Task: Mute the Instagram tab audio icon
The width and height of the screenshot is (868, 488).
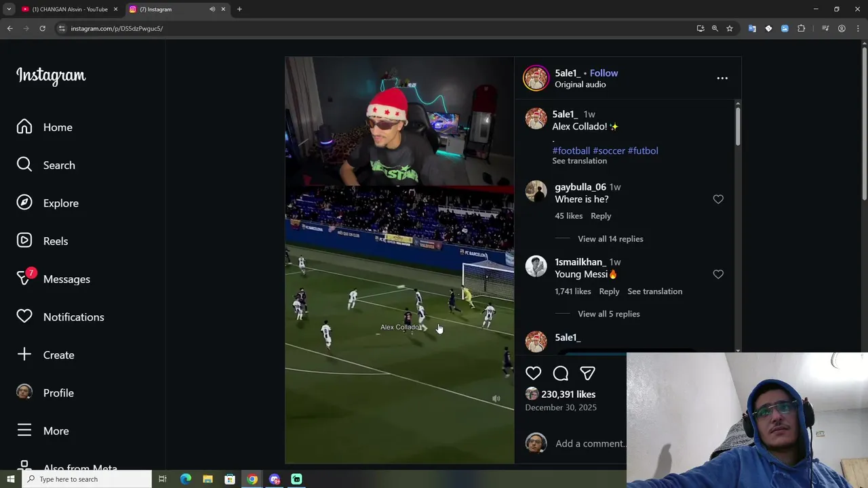Action: [212, 9]
